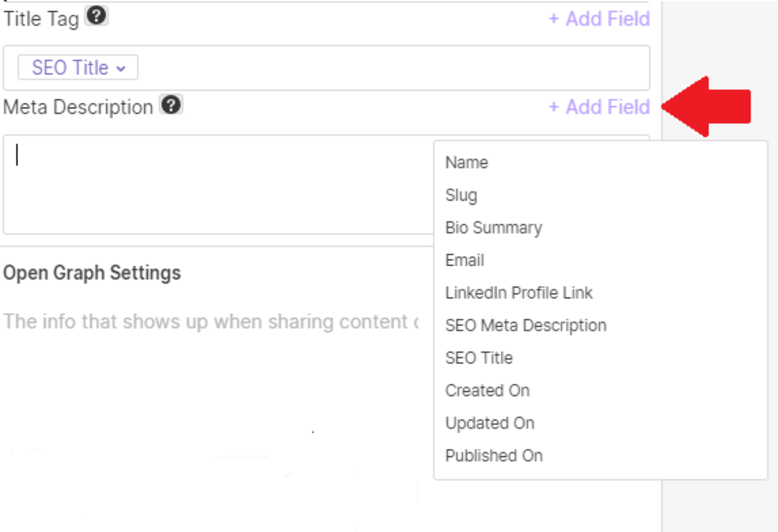Choose SEO Title from the open menu

point(478,357)
